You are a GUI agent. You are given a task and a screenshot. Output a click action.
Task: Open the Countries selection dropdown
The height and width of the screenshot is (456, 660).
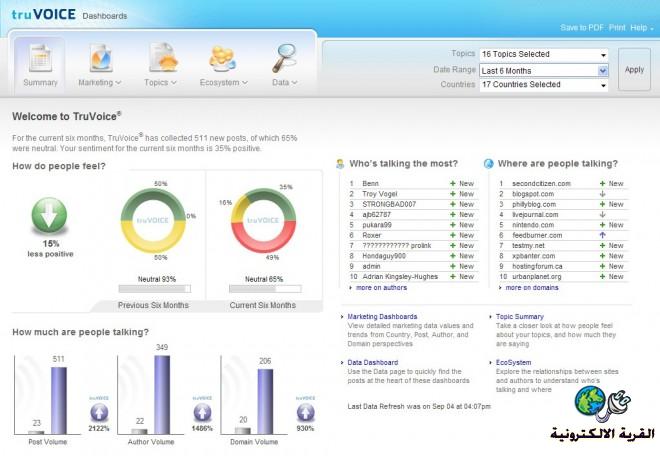click(x=544, y=85)
